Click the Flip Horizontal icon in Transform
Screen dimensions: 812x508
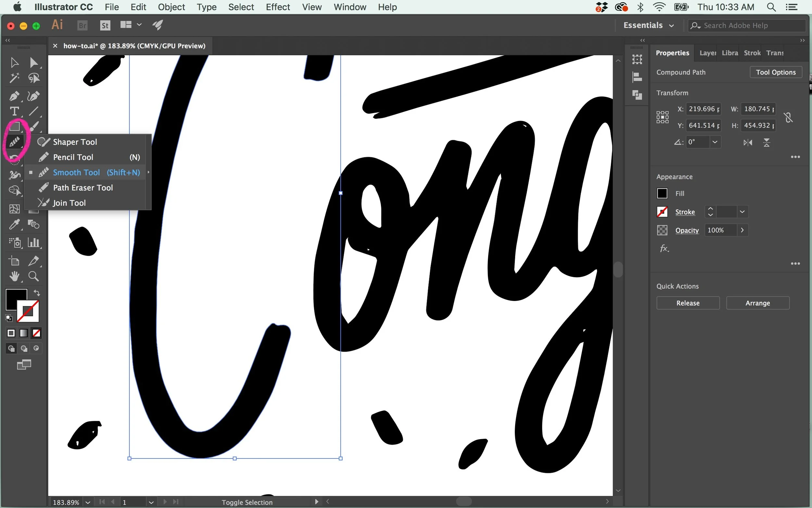pos(748,142)
